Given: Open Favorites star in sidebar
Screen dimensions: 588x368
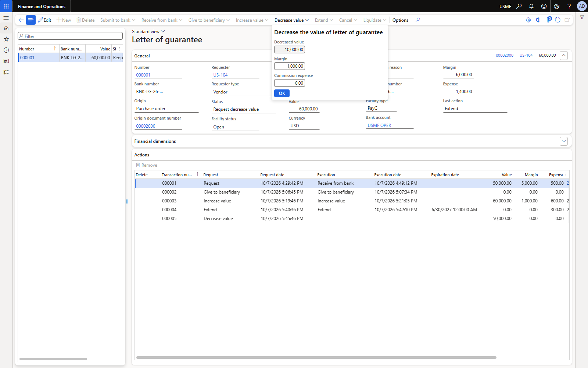Looking at the screenshot, I should (6, 39).
